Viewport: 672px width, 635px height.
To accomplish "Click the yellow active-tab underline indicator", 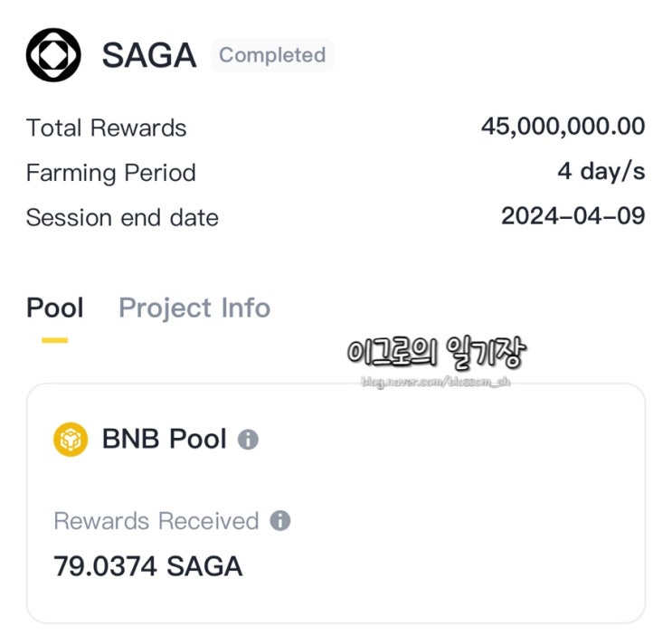I will click(54, 340).
